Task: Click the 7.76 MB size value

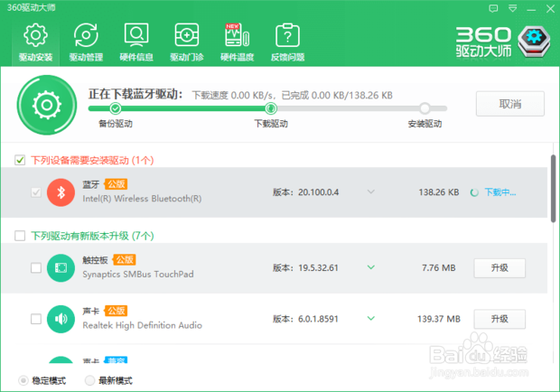Action: point(439,267)
